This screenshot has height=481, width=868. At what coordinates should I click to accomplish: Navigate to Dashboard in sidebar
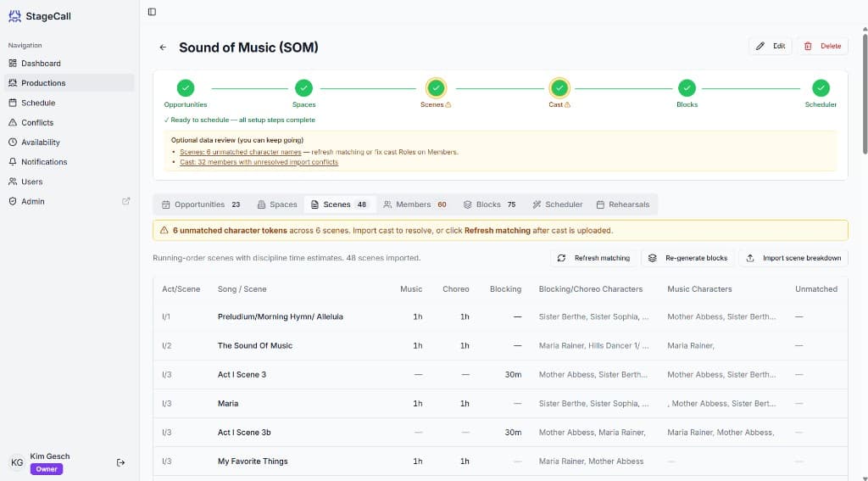tap(69, 63)
